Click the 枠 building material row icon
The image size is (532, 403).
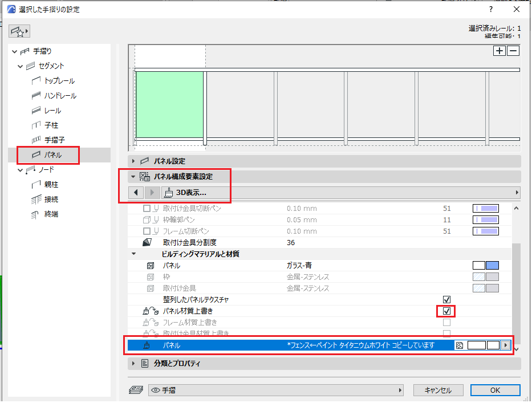click(151, 277)
